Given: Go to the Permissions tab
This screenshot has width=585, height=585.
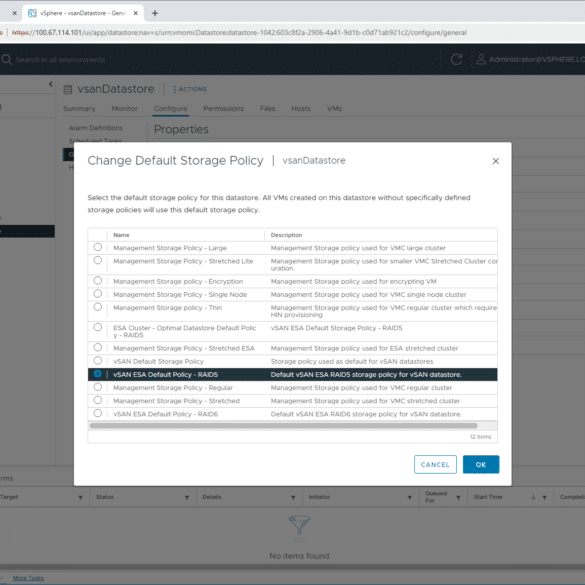Looking at the screenshot, I should [223, 109].
